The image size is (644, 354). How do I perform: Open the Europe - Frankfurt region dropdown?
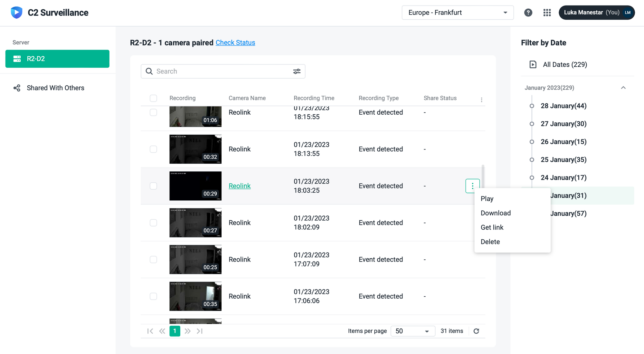pyautogui.click(x=458, y=13)
